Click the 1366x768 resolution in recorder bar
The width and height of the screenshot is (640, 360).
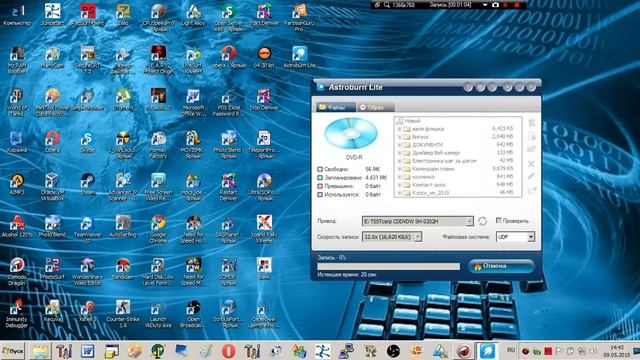pyautogui.click(x=404, y=5)
